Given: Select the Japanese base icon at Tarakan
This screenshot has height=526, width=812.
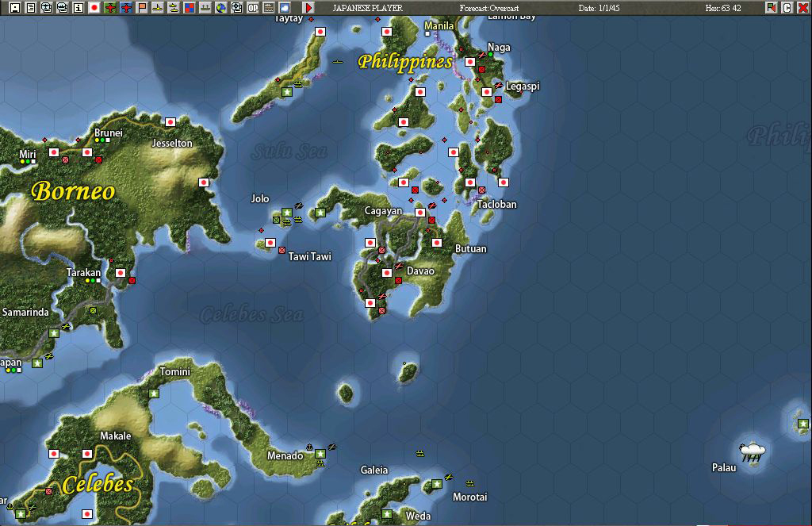Looking at the screenshot, I should (x=121, y=273).
